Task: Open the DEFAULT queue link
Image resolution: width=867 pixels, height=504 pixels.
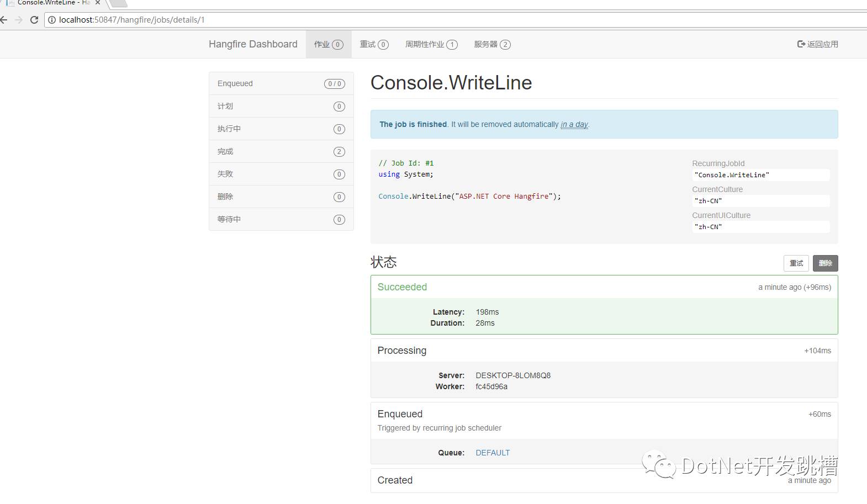Action: (x=493, y=453)
